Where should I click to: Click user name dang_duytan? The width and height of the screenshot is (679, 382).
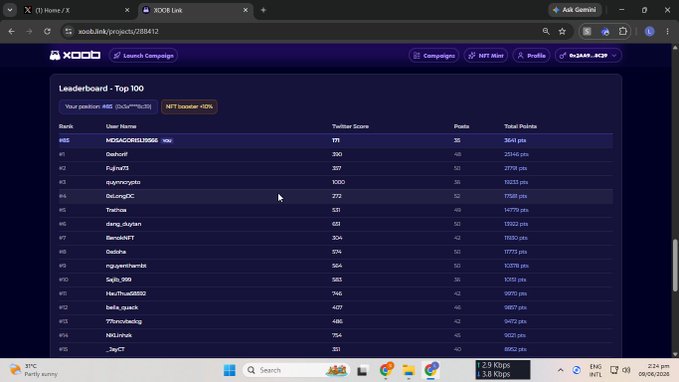pos(123,224)
